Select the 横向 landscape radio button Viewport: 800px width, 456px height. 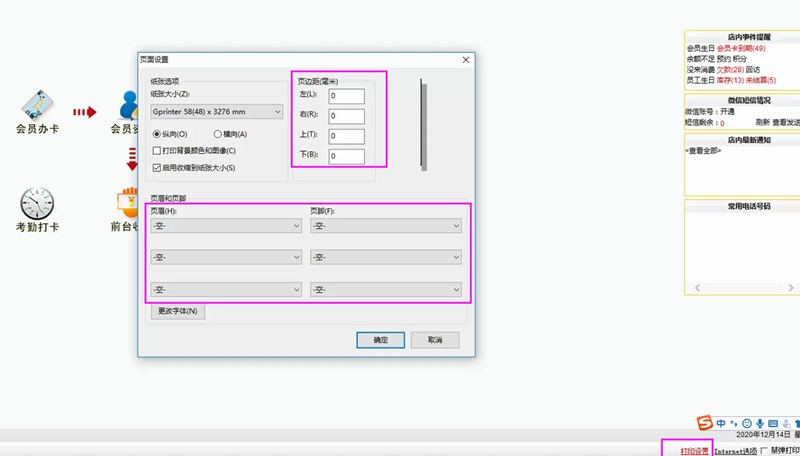point(218,134)
